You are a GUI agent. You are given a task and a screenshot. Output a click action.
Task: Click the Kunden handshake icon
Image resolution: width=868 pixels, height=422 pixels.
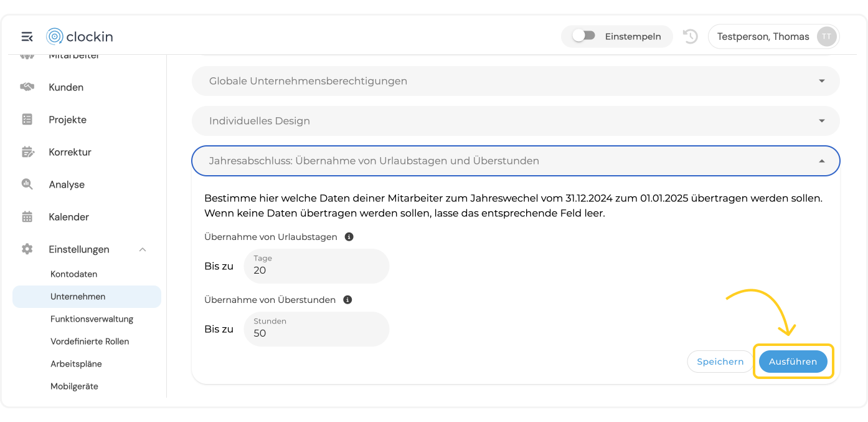coord(27,87)
